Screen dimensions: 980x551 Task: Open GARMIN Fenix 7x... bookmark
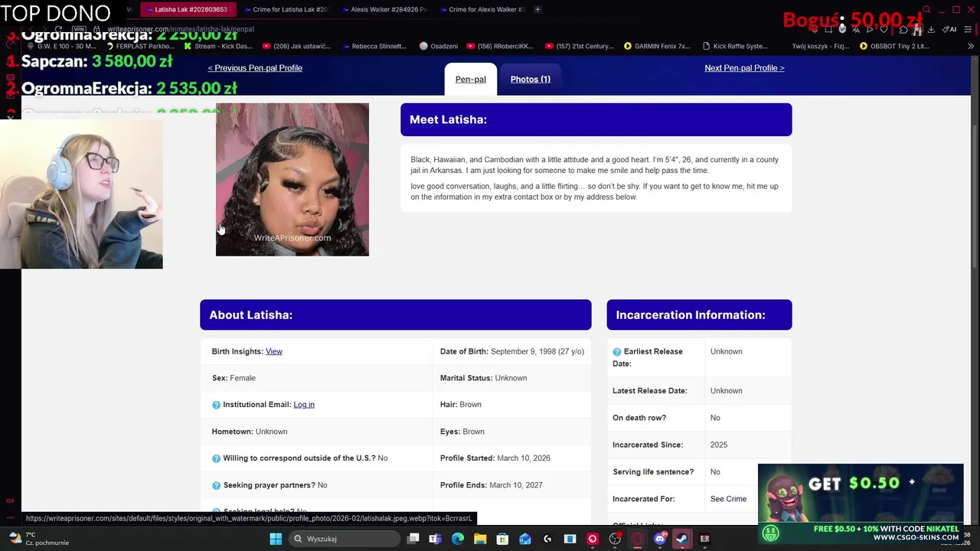tap(657, 46)
